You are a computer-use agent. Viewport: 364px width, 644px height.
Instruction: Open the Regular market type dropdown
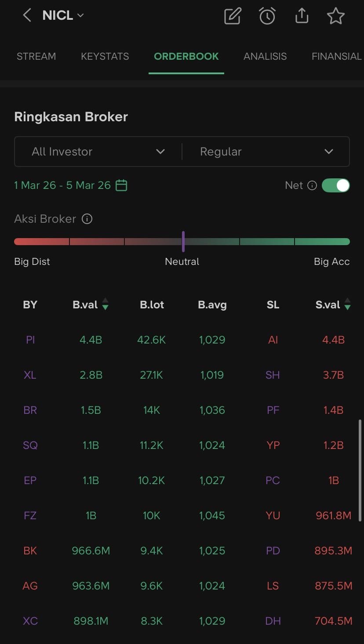266,152
